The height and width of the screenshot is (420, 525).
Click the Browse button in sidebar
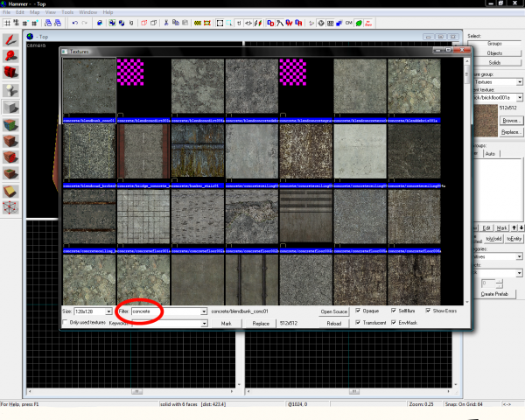click(x=510, y=121)
